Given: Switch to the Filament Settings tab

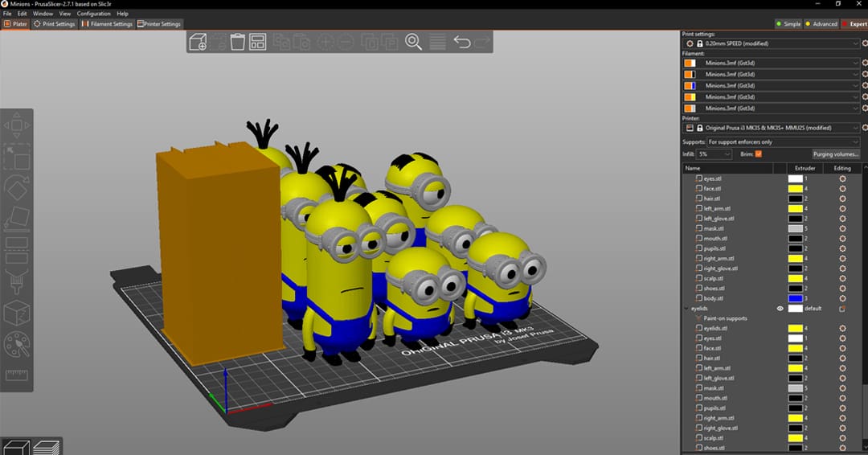Looking at the screenshot, I should pyautogui.click(x=107, y=24).
